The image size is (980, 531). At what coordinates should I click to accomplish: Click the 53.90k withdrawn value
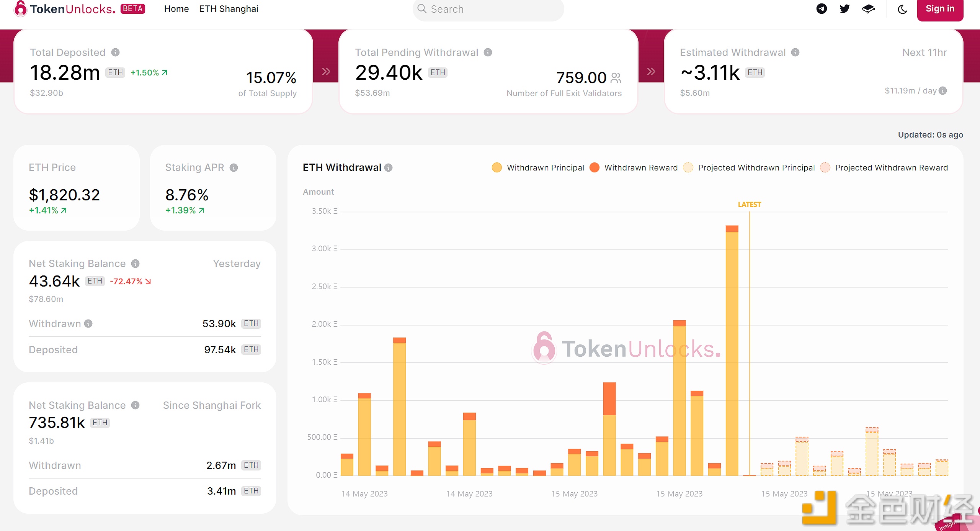coord(219,324)
